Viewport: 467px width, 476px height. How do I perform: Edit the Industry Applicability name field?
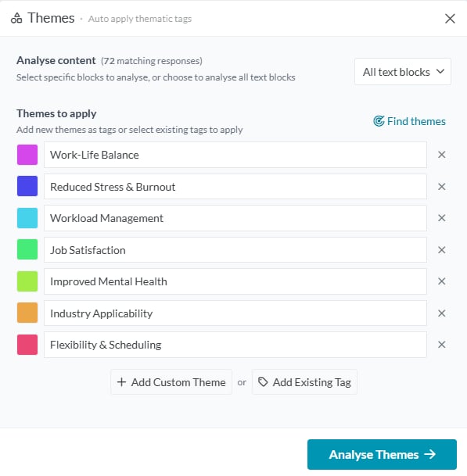(235, 313)
